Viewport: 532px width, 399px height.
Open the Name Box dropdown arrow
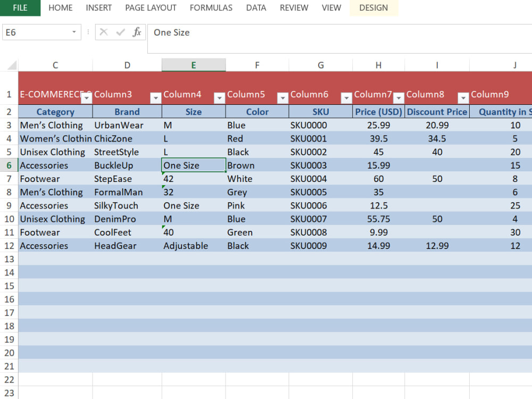(73, 32)
